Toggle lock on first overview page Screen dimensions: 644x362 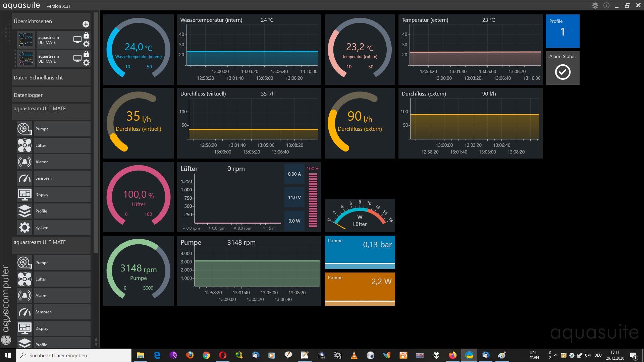tap(86, 36)
